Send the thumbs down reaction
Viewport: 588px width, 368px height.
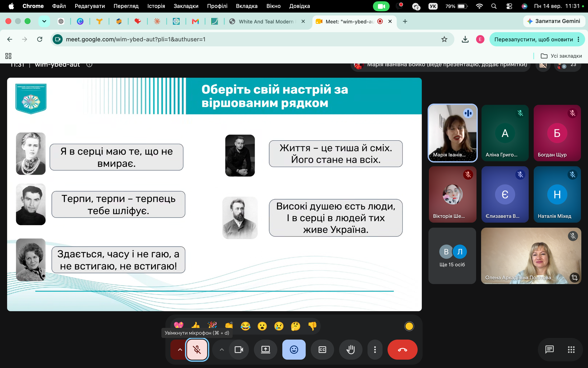click(x=312, y=326)
